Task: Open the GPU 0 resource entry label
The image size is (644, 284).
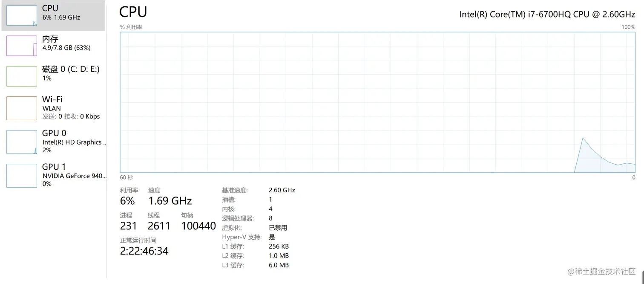Action: [x=54, y=133]
